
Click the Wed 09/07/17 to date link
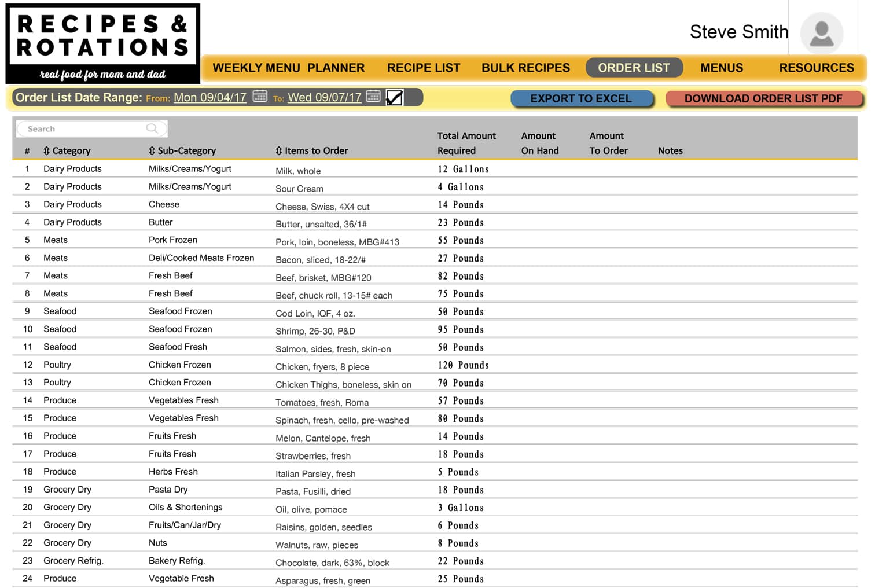(325, 97)
